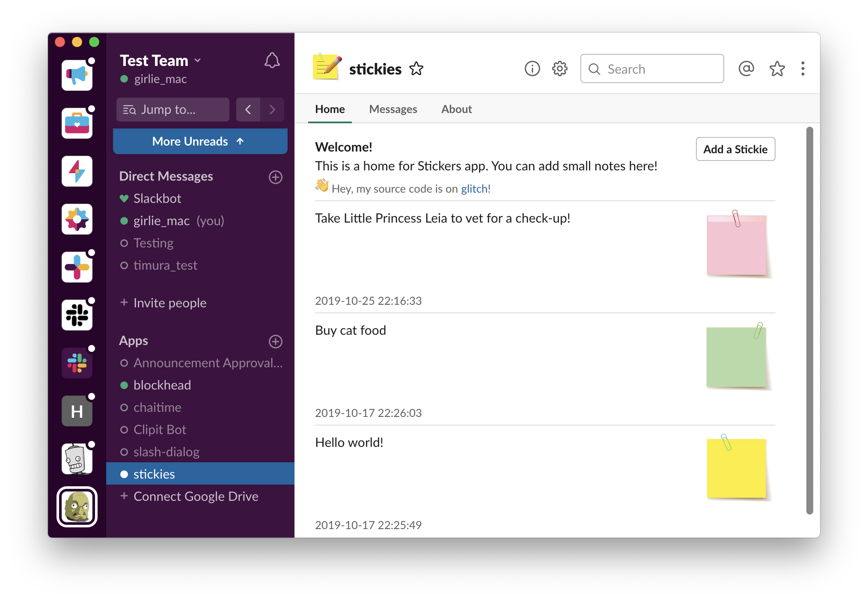Click the robot bot icon in the app rail
Screen dimensions: 868x601
(77, 458)
